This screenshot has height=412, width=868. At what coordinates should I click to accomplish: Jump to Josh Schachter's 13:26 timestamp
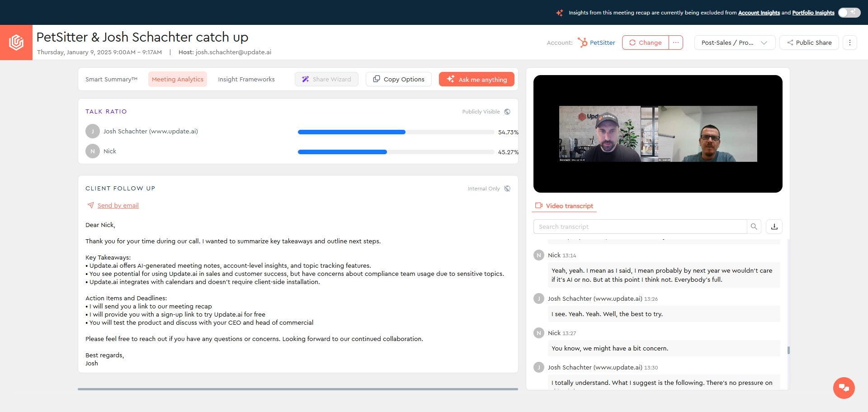point(651,299)
